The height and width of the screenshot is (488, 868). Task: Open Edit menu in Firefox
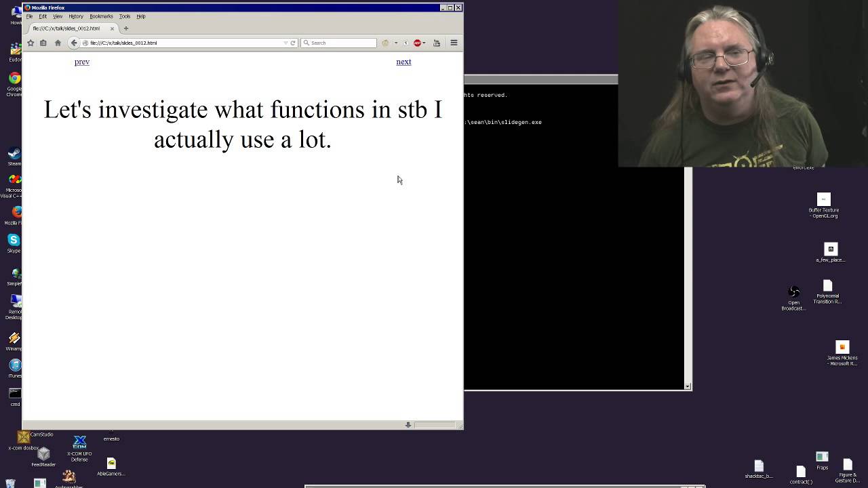(43, 16)
